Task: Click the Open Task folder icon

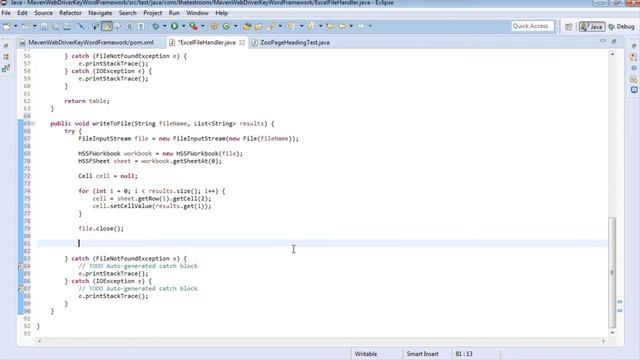Action: click(x=258, y=27)
